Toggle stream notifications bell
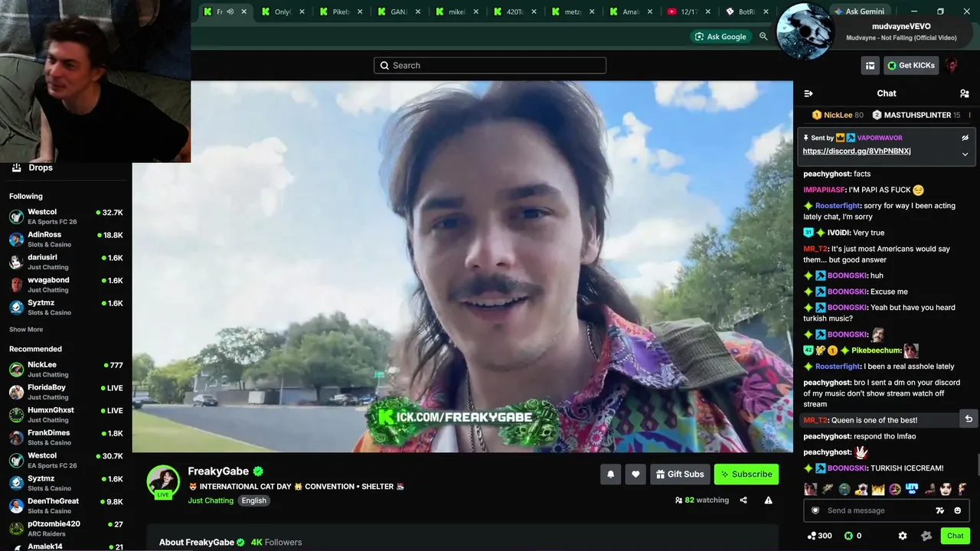The height and width of the screenshot is (551, 980). click(x=610, y=474)
